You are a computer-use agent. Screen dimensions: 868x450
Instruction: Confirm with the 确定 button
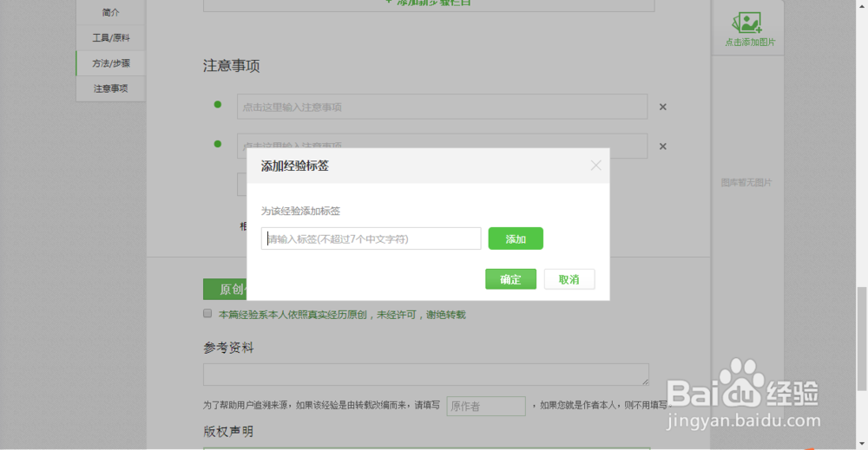(x=510, y=279)
